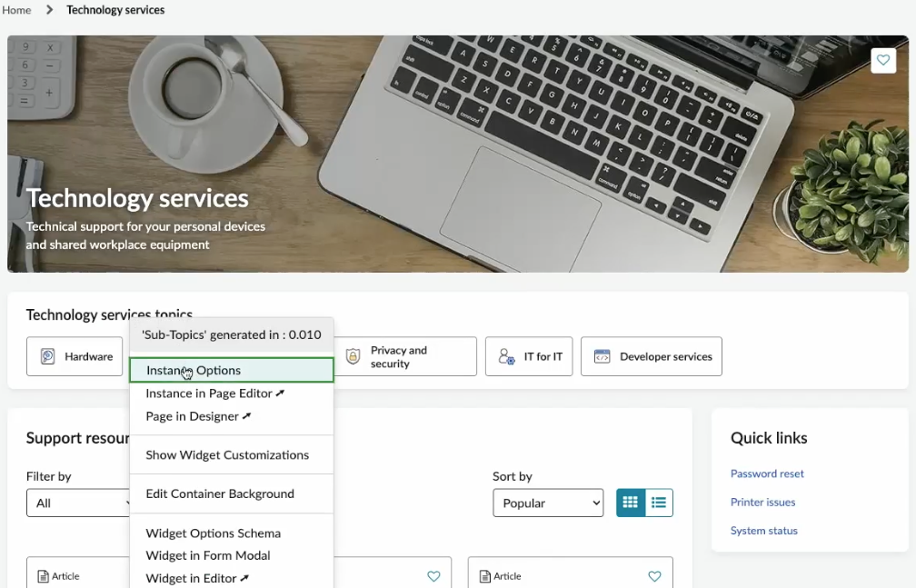Switch to grid card view
916x588 pixels.
631,503
